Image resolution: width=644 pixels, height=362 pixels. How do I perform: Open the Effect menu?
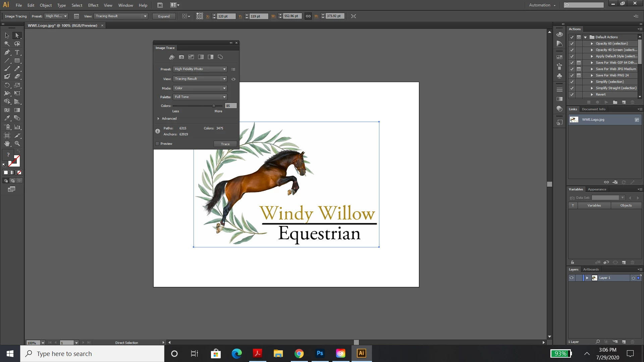tap(93, 5)
